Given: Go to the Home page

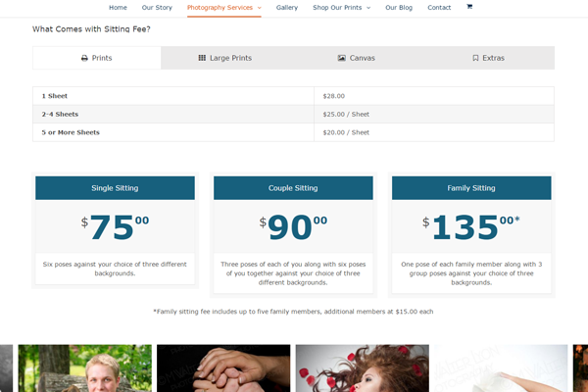Looking at the screenshot, I should pyautogui.click(x=118, y=7).
